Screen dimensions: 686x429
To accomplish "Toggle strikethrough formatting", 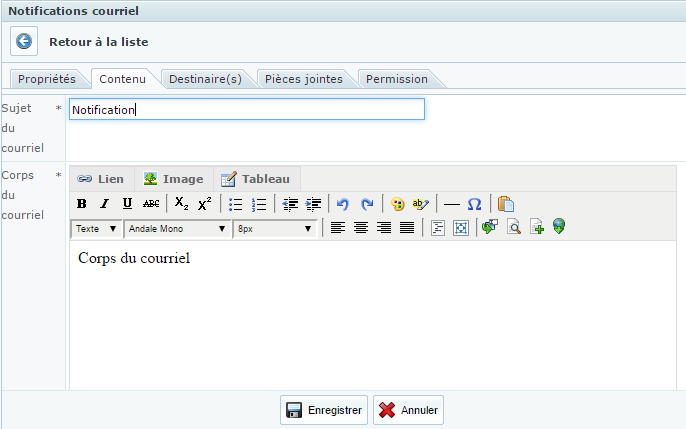I will point(151,204).
